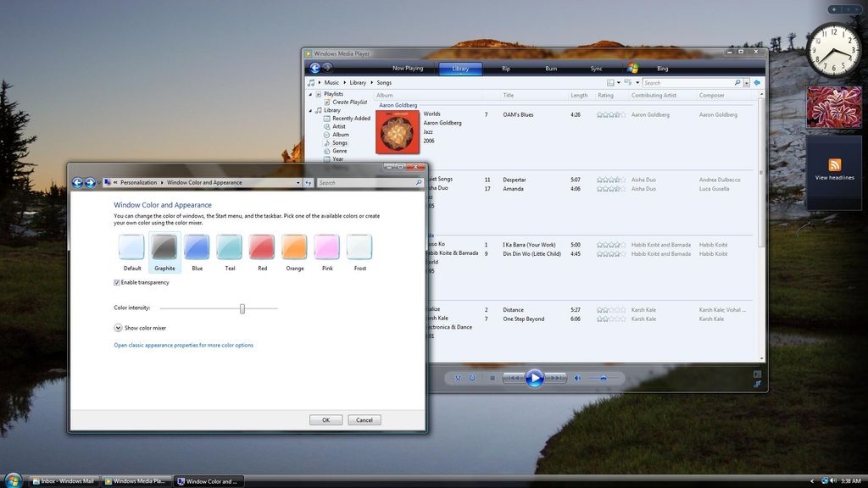Toggle shuffle playback
The image size is (868, 488).
(x=457, y=378)
